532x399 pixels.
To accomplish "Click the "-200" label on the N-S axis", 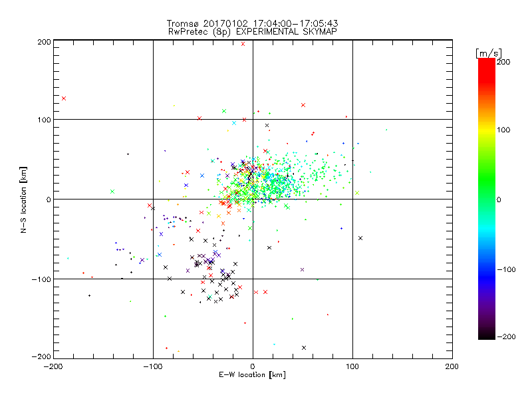I will click(x=41, y=356).
